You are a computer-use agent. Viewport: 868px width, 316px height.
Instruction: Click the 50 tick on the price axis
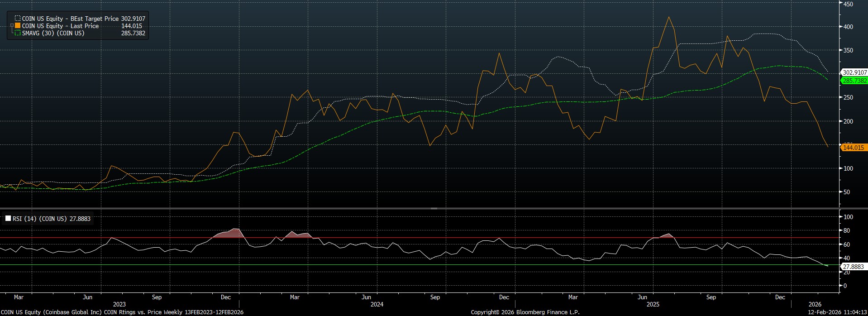coord(847,192)
